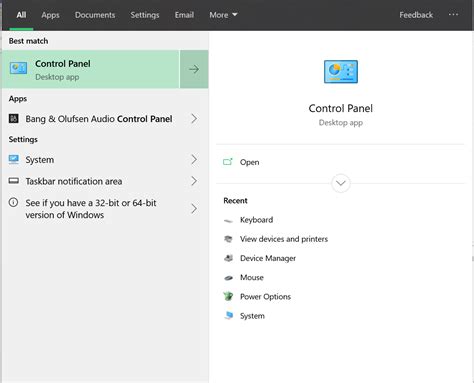This screenshot has width=474, height=383.
Task: Click the Control Panel icon in Best match
Action: click(x=18, y=68)
